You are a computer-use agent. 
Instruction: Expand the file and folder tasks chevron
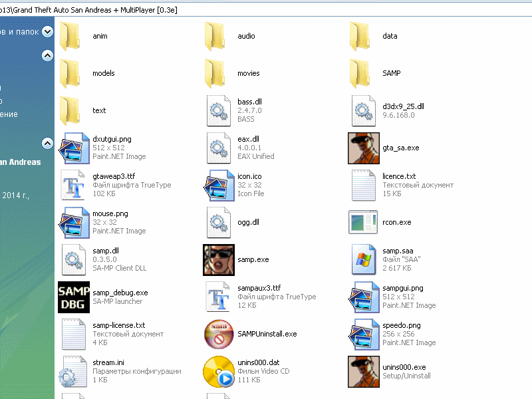pos(47,31)
